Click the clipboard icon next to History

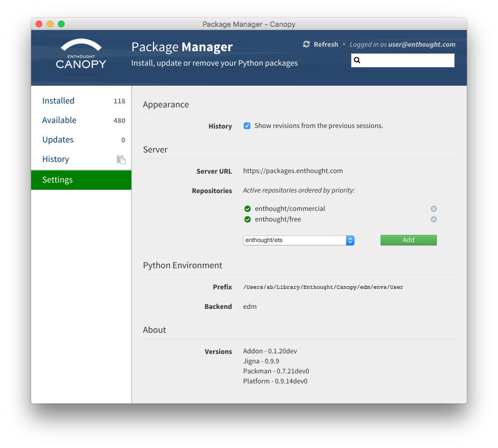[121, 159]
